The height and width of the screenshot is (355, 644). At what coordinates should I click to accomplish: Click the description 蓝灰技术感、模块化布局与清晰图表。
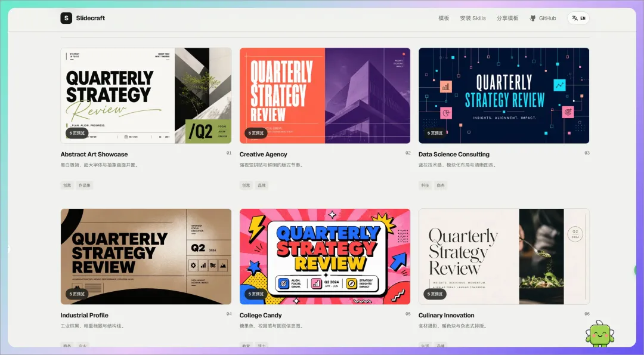(459, 165)
